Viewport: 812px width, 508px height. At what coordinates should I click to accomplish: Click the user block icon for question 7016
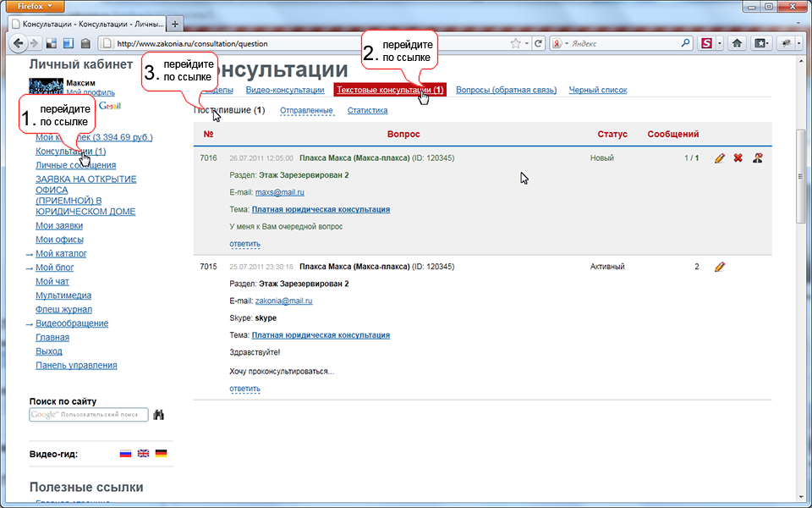click(758, 158)
